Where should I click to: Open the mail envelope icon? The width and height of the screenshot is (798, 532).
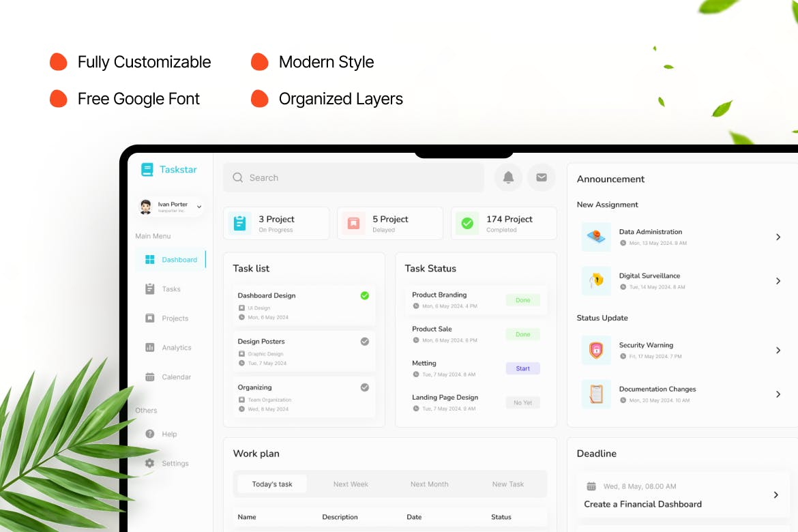point(542,177)
